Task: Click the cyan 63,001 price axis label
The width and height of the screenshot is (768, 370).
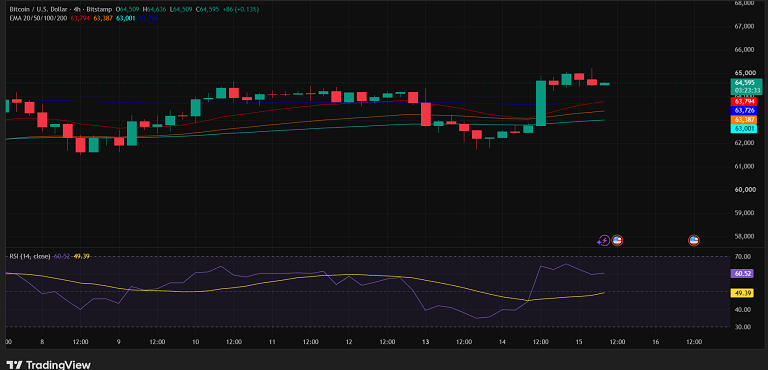Action: 744,128
